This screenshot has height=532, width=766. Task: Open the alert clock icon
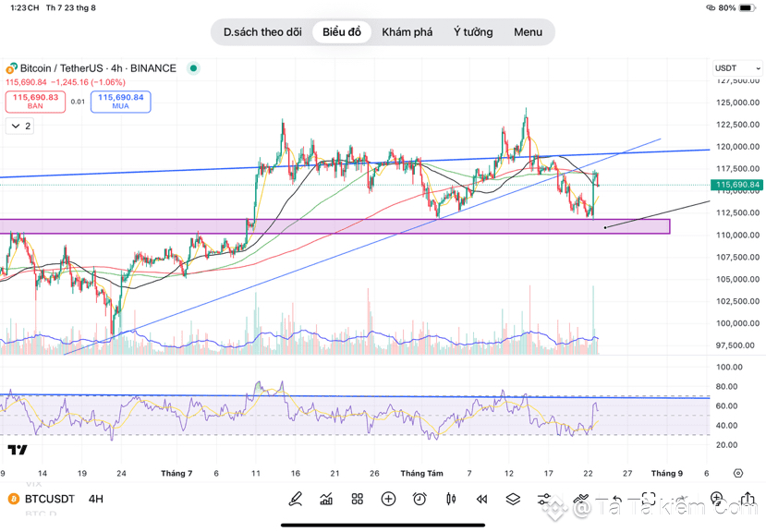point(419,499)
